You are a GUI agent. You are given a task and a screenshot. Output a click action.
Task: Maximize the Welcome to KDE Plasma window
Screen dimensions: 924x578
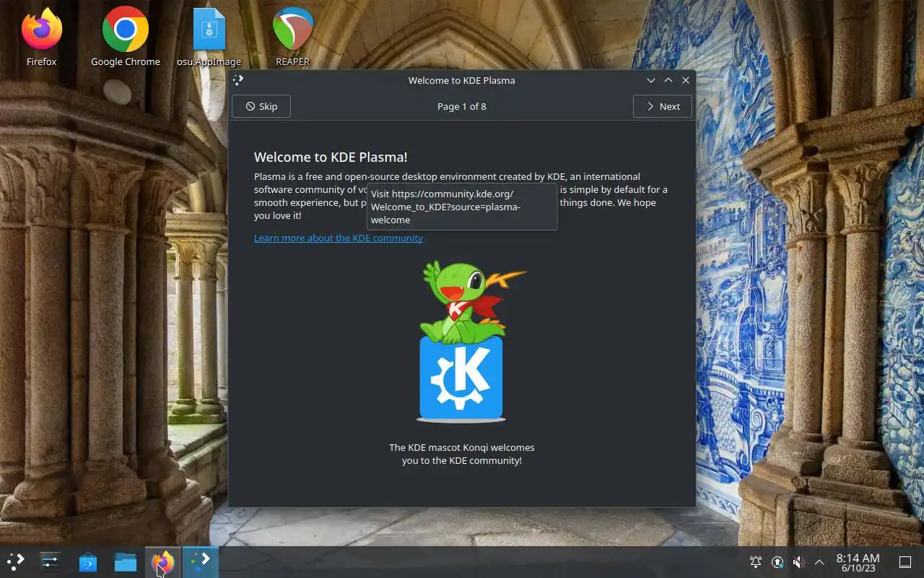[x=668, y=80]
